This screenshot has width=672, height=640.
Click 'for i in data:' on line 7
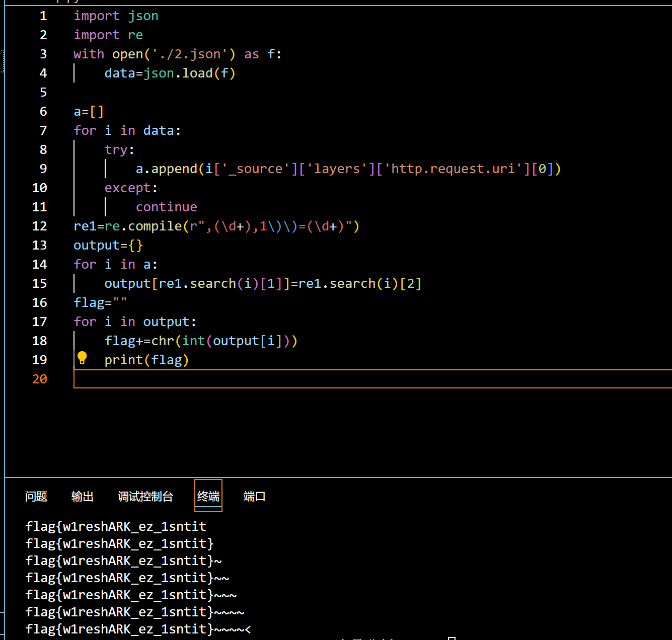pos(127,131)
